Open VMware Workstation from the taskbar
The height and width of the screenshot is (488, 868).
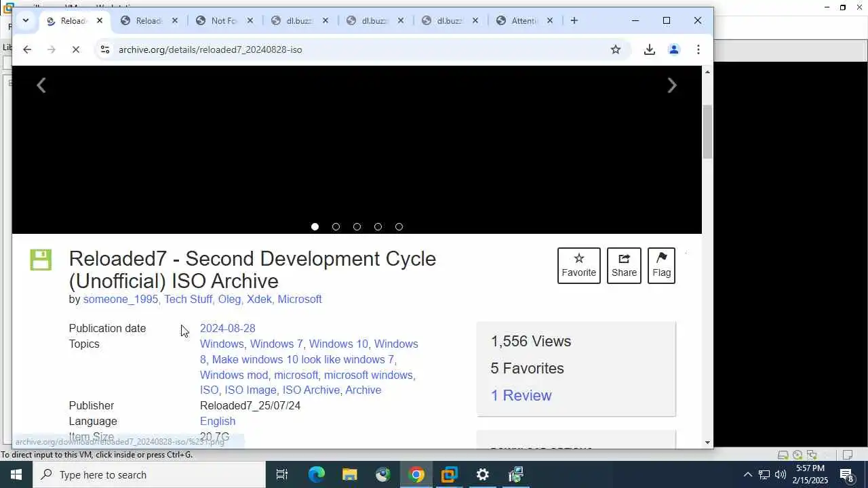[x=450, y=474]
